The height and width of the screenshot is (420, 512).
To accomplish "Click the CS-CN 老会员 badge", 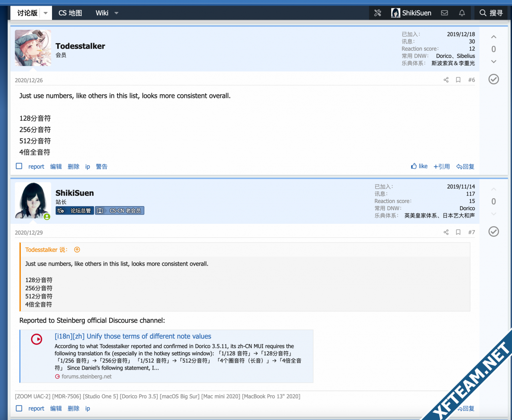I will [120, 211].
